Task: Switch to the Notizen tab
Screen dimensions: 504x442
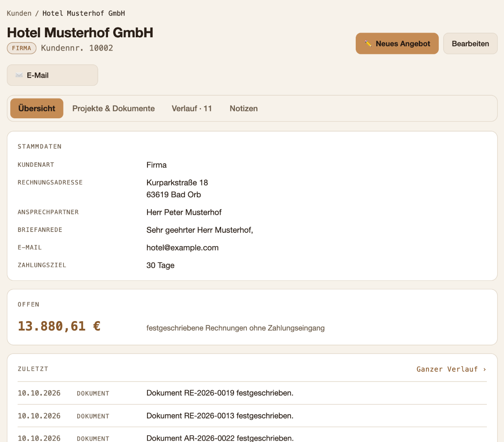Action: click(243, 108)
